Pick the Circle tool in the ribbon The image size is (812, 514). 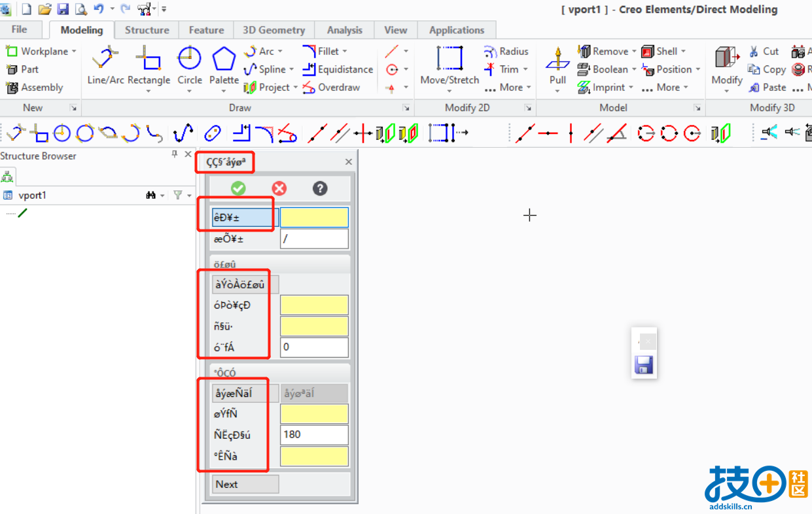coord(190,66)
